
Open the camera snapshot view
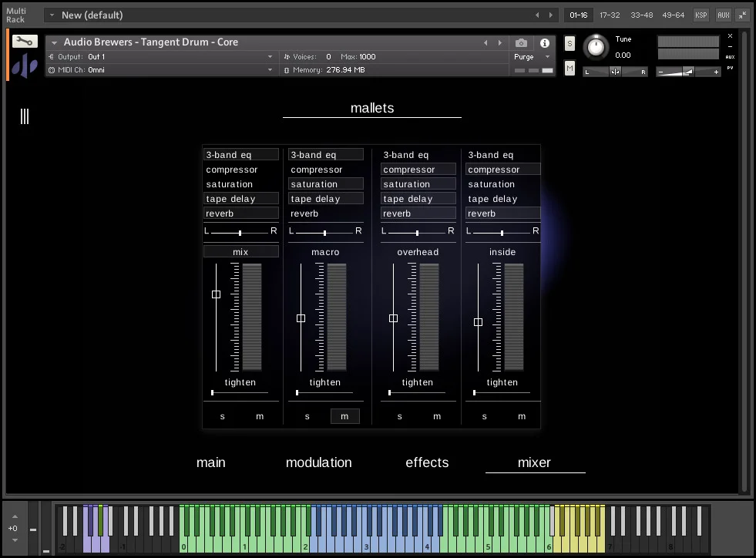click(x=522, y=43)
